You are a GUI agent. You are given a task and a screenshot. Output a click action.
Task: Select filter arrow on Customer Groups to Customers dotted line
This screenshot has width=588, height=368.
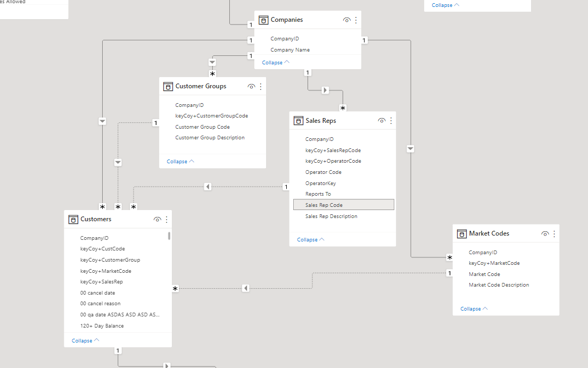click(x=118, y=162)
